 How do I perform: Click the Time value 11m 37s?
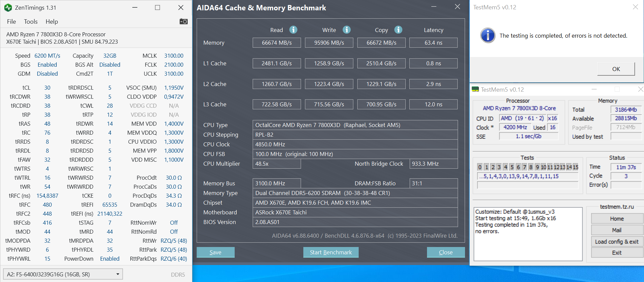coord(626,167)
